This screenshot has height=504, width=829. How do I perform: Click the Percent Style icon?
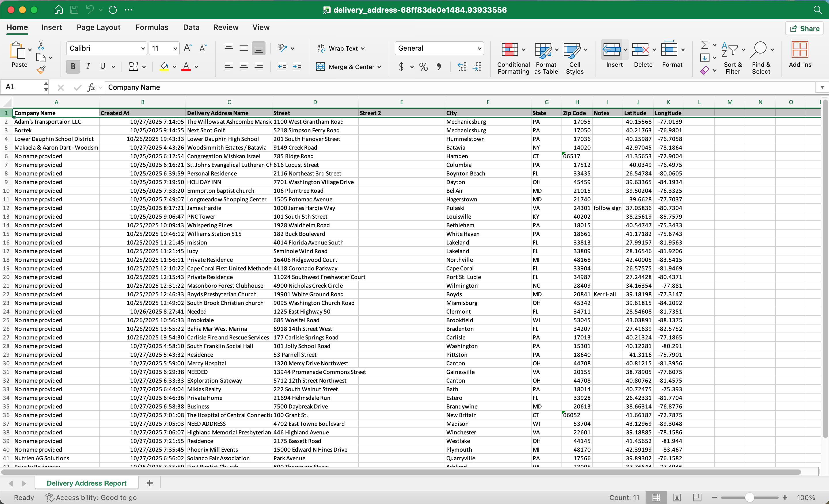click(423, 66)
